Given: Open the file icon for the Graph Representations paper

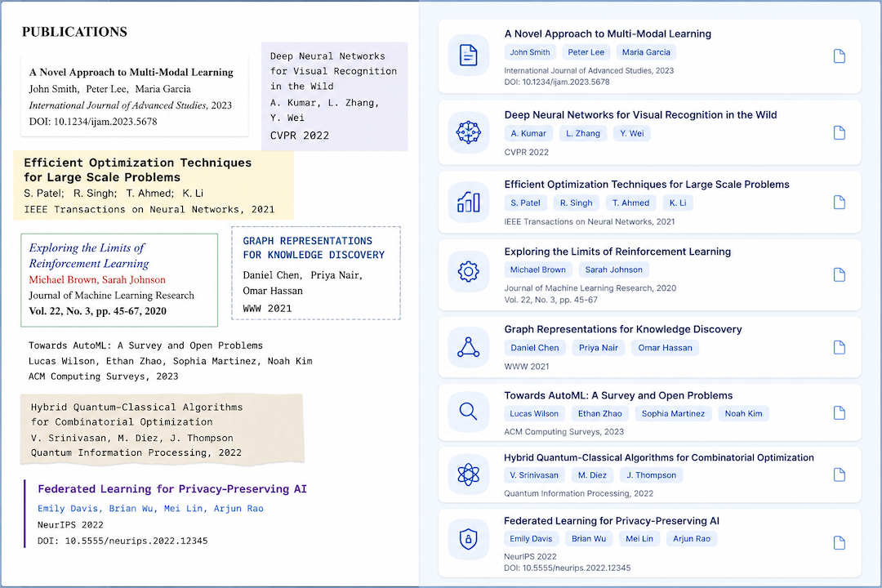Looking at the screenshot, I should coord(839,347).
